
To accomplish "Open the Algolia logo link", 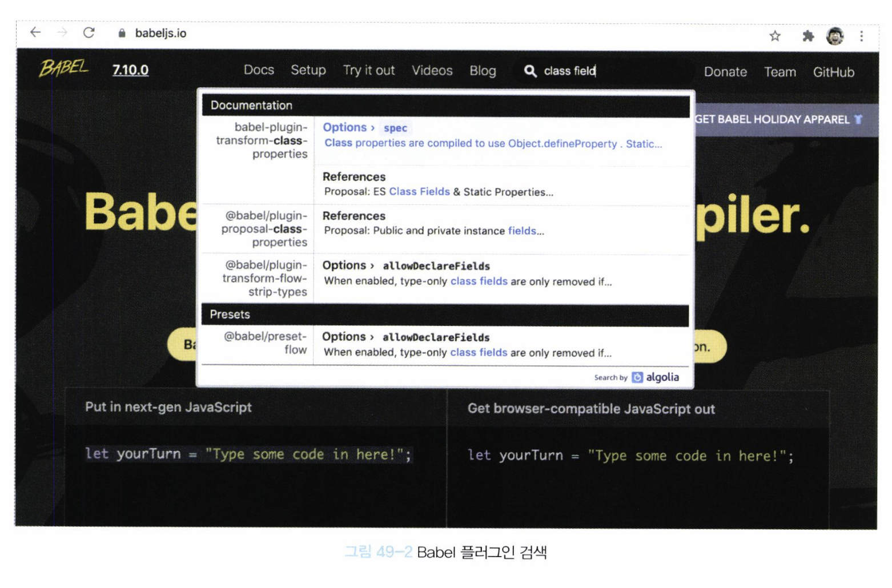I will coord(656,377).
